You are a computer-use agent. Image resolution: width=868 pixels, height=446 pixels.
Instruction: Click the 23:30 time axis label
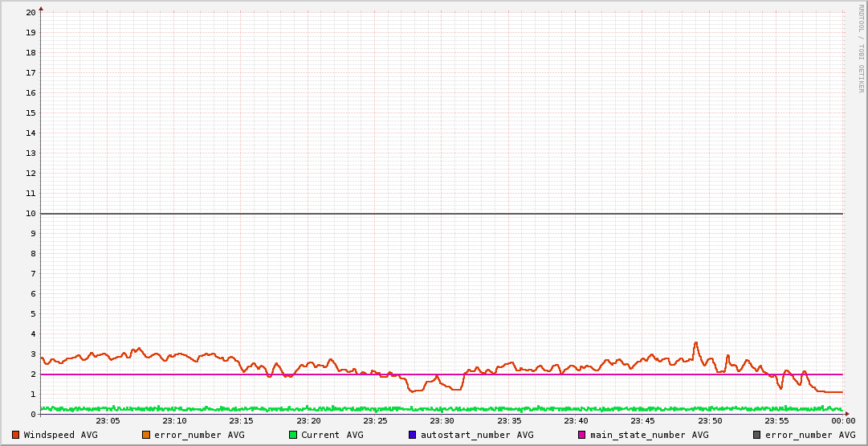click(442, 420)
